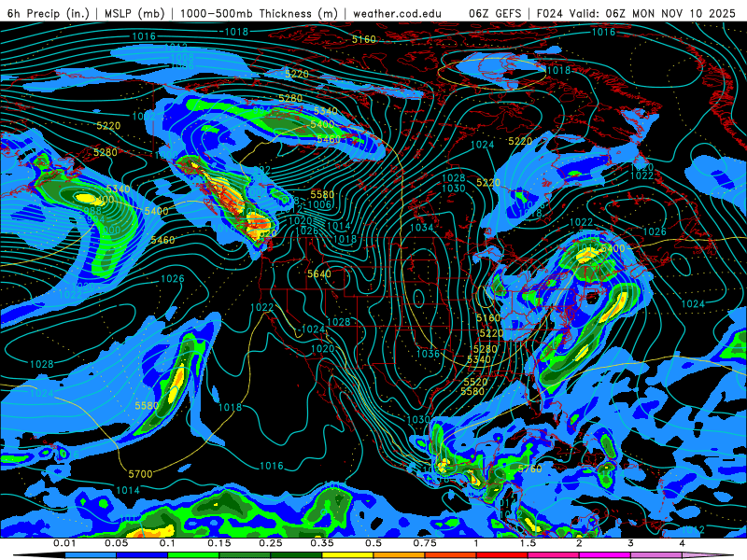The height and width of the screenshot is (560, 747).
Task: Click the '1.5' legend value
Action: [528, 543]
